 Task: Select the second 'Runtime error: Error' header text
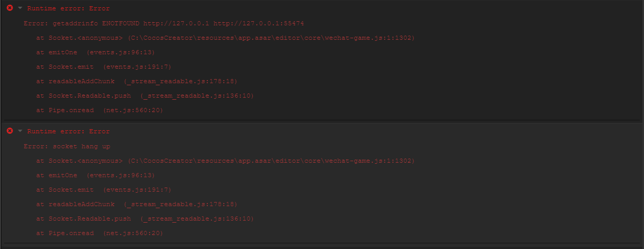pos(68,131)
